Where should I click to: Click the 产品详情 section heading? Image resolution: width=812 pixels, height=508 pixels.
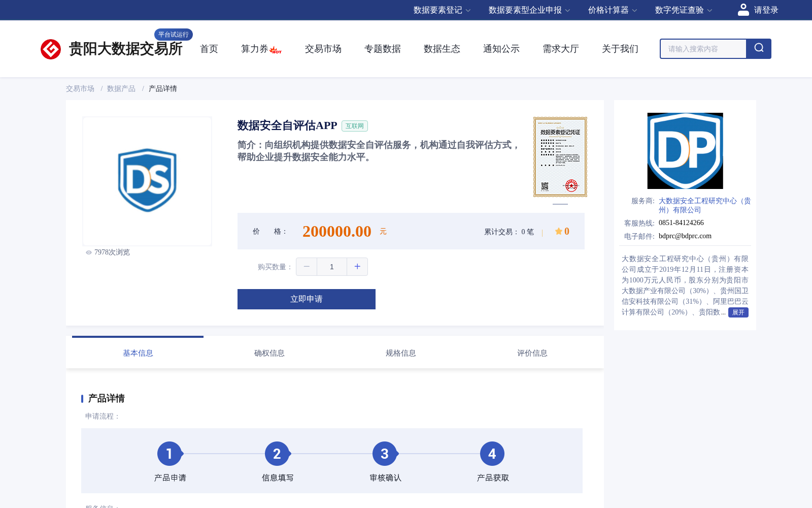(107, 398)
